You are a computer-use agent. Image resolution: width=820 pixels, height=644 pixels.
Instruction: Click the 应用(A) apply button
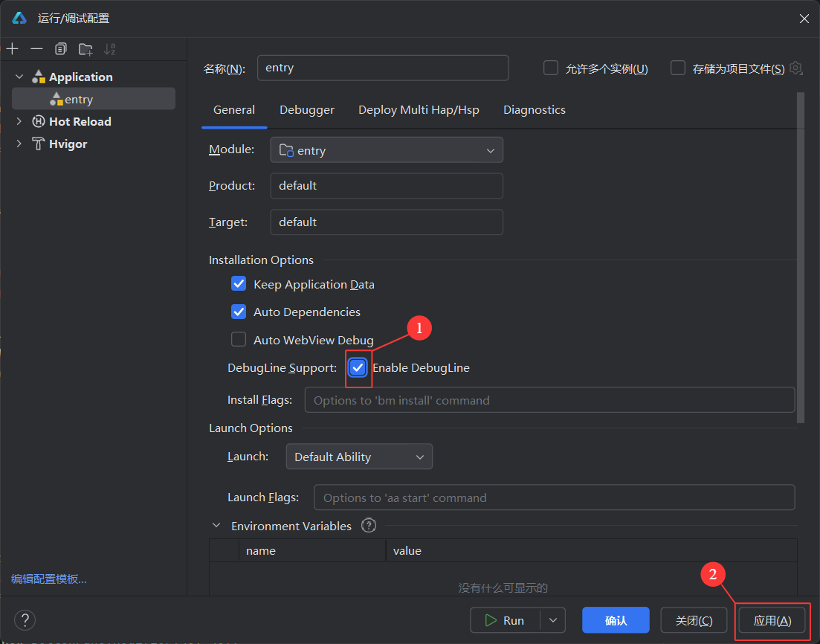[x=772, y=620]
